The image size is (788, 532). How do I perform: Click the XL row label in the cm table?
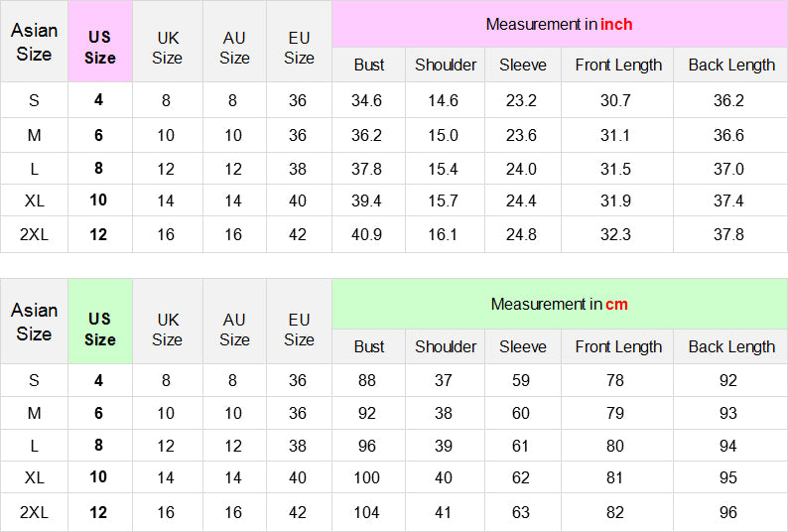[x=34, y=477]
